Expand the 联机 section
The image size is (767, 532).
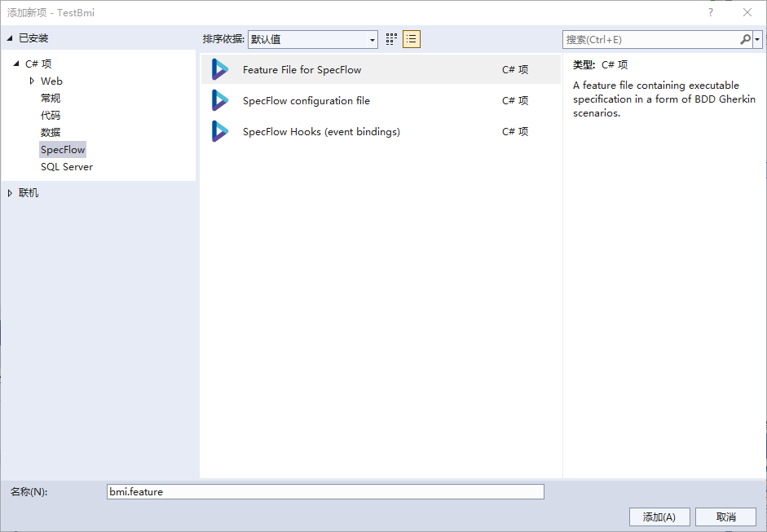(10, 193)
